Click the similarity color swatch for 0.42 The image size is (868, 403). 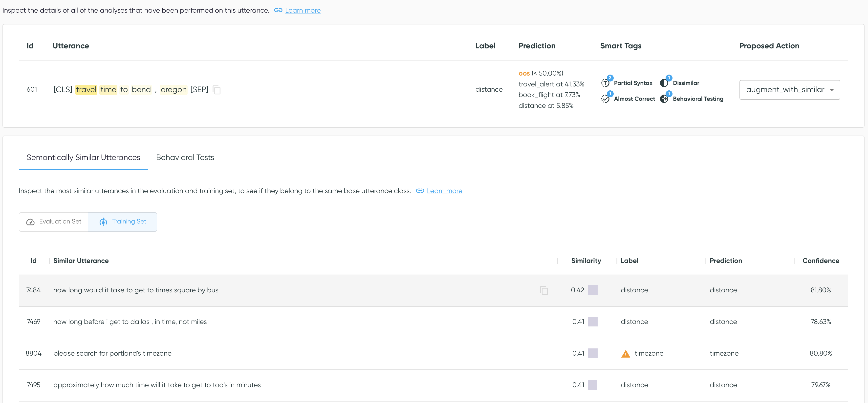click(x=593, y=290)
